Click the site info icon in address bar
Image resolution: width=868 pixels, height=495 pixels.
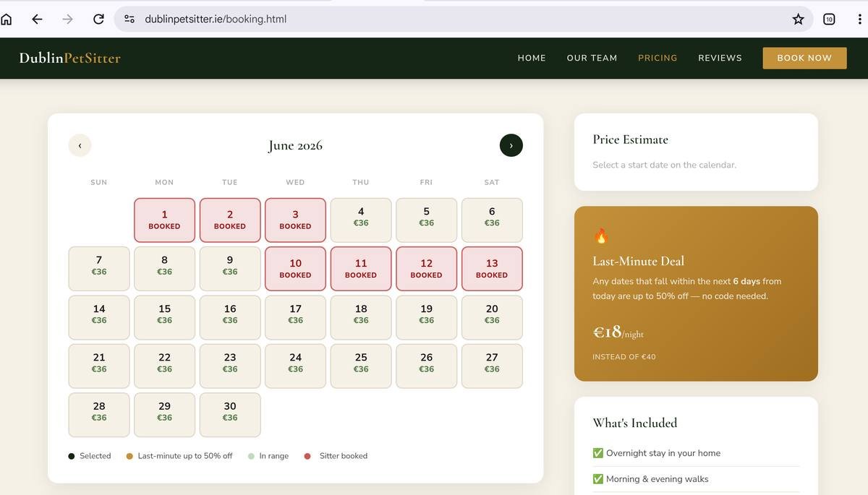pyautogui.click(x=129, y=20)
